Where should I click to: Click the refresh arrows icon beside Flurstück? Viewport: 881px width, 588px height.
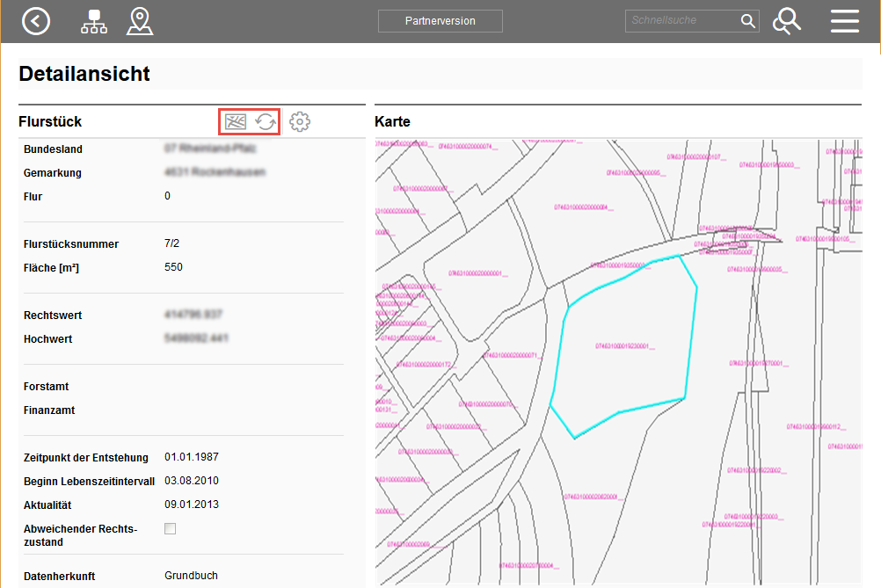pos(266,122)
